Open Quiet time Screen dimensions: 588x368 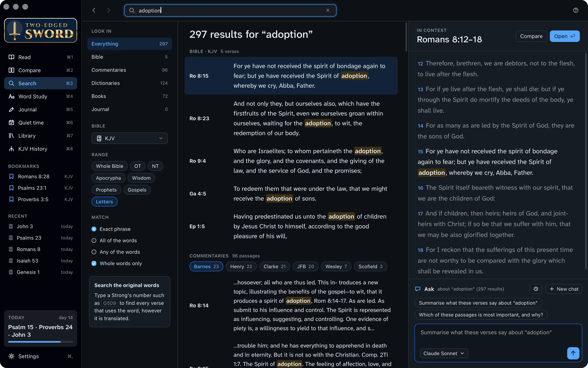41,123
